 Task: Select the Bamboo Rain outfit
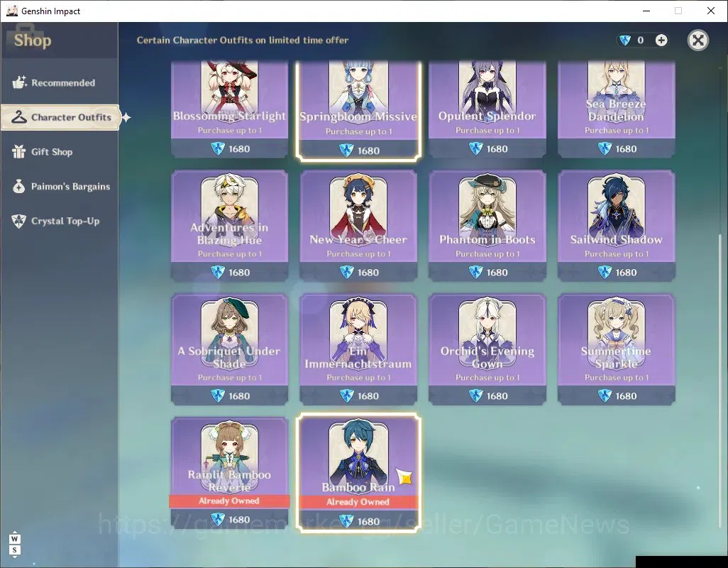coord(358,473)
